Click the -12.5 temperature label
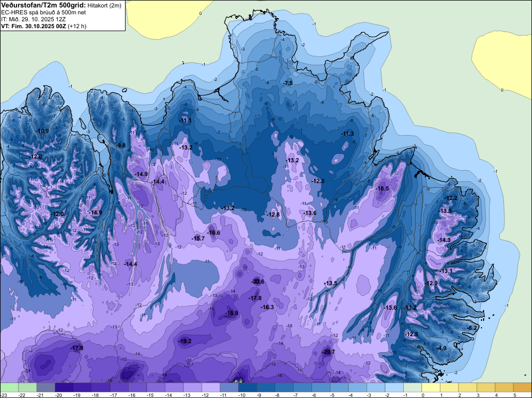Screen dimensions: 532x398 (412, 334)
